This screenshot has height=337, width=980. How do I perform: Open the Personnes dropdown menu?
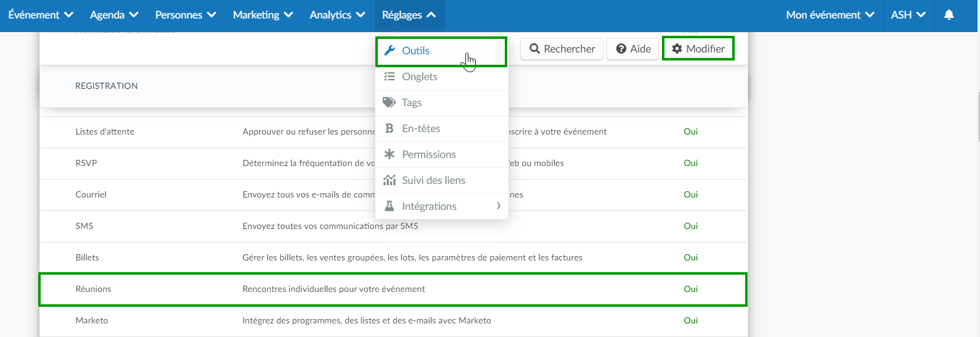click(186, 15)
